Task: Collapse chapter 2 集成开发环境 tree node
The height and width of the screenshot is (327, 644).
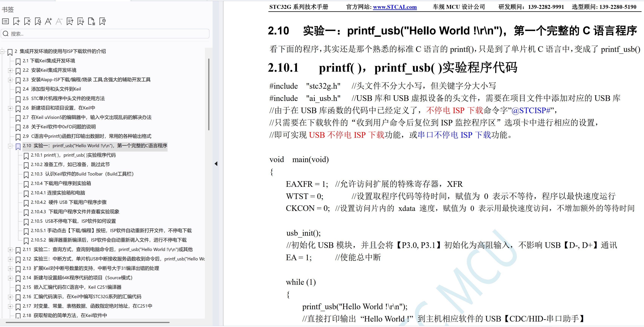Action: click(x=2, y=52)
